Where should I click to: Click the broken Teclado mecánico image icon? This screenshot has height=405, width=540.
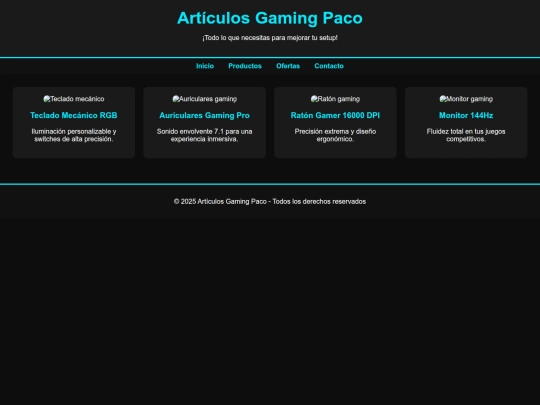click(46, 99)
